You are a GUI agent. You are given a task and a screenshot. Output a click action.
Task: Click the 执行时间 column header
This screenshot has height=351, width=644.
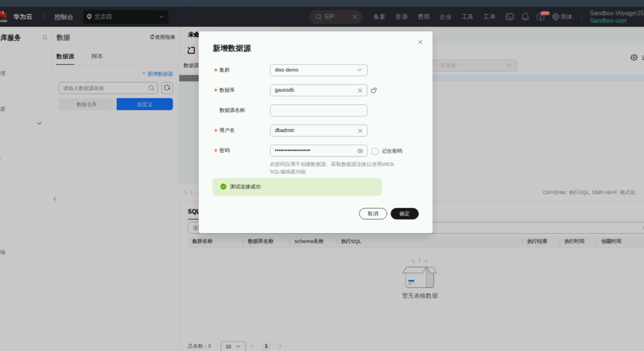pyautogui.click(x=574, y=241)
